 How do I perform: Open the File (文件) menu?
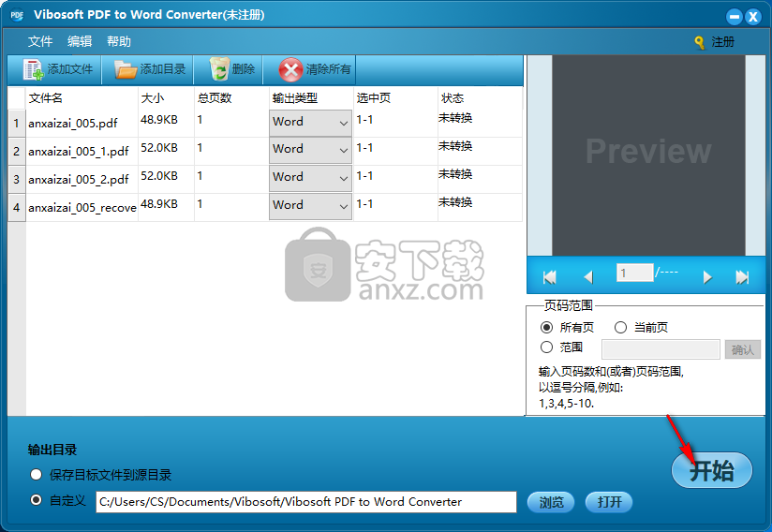tap(40, 42)
